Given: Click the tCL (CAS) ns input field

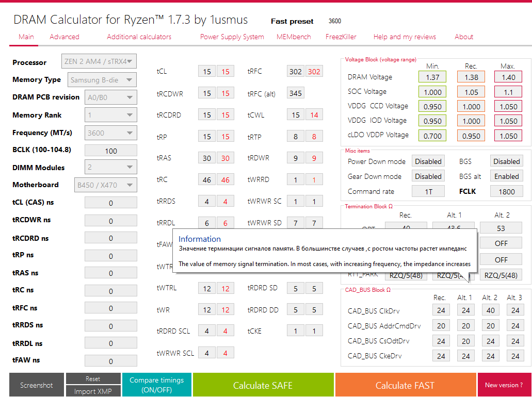Looking at the screenshot, I should (x=111, y=203).
